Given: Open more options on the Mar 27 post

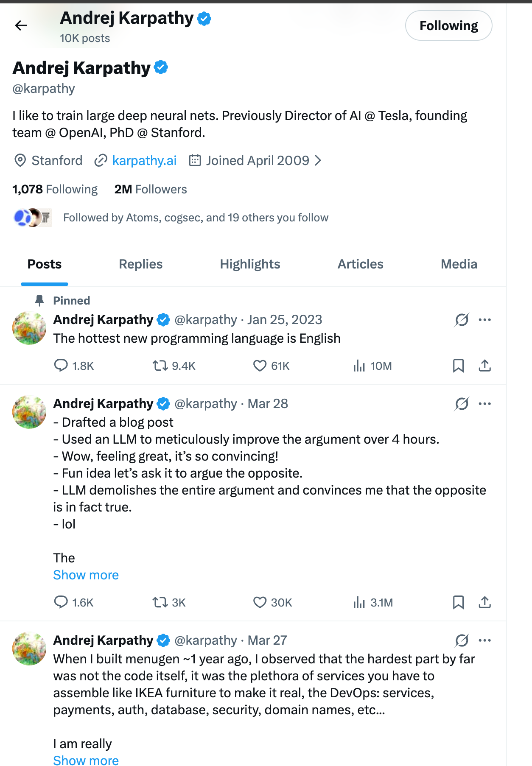Looking at the screenshot, I should click(484, 640).
